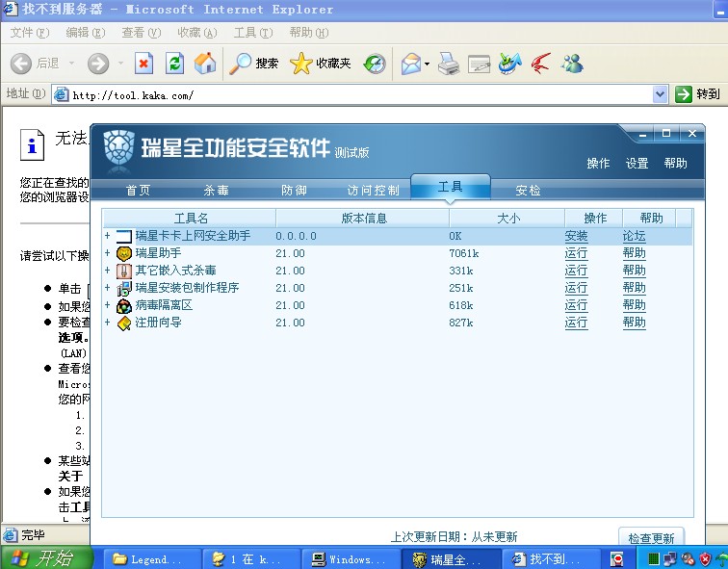Open the Home page icon in IE
Viewport: 728px width, 569px height.
[x=205, y=64]
